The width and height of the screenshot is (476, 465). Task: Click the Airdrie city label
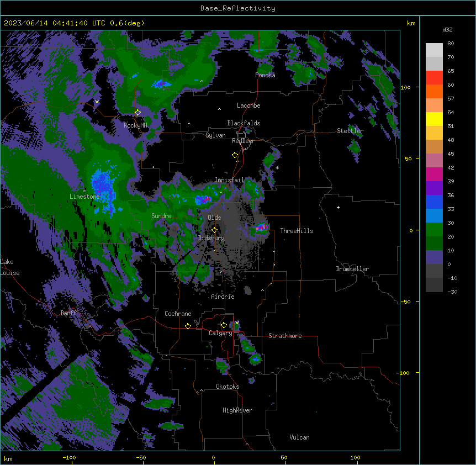pos(223,297)
